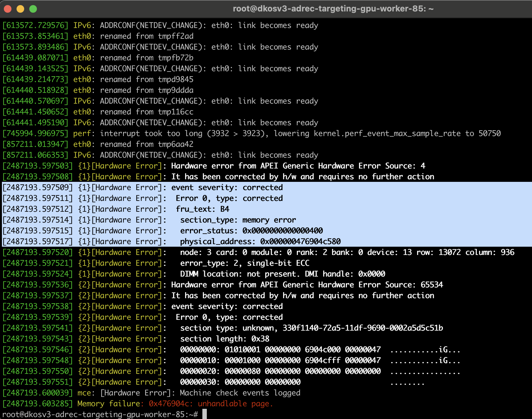Click the perf 'interrupt took too long' line
This screenshot has height=419, width=532.
pyautogui.click(x=252, y=134)
